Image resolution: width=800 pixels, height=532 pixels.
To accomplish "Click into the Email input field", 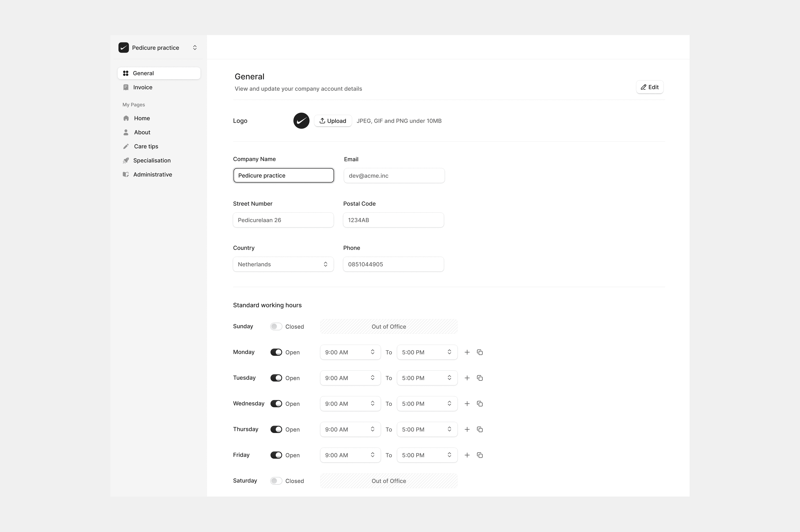I will (x=394, y=176).
